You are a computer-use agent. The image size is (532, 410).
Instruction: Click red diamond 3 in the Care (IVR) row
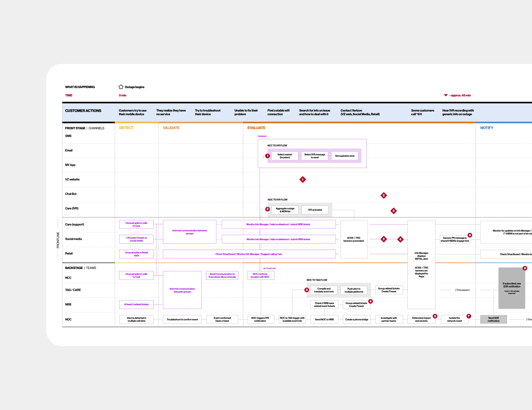[x=393, y=211]
